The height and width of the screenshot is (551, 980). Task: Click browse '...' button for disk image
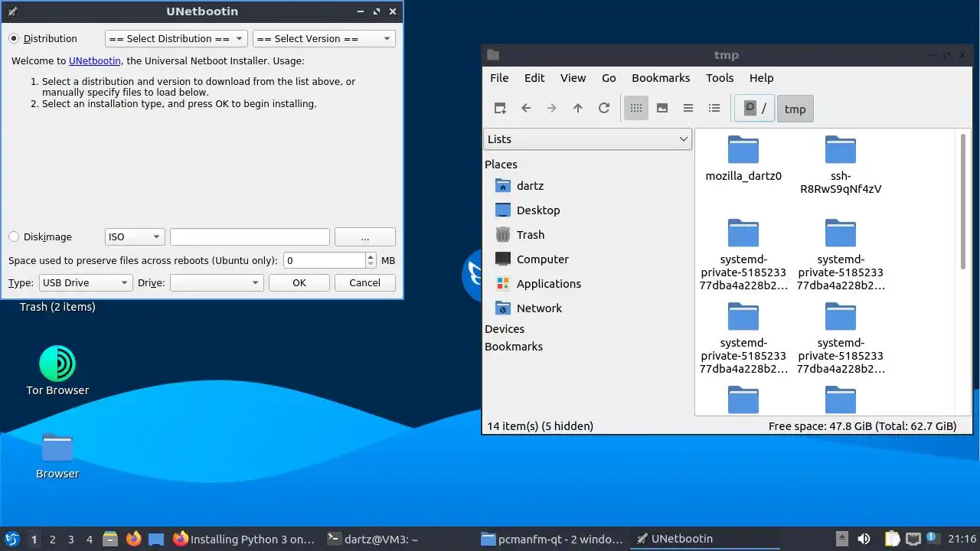pos(365,237)
